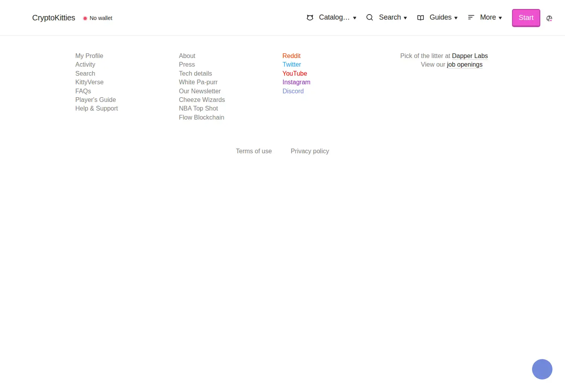This screenshot has width=565, height=392.
Task: Click the globe icon next to Start
Action: click(x=549, y=18)
